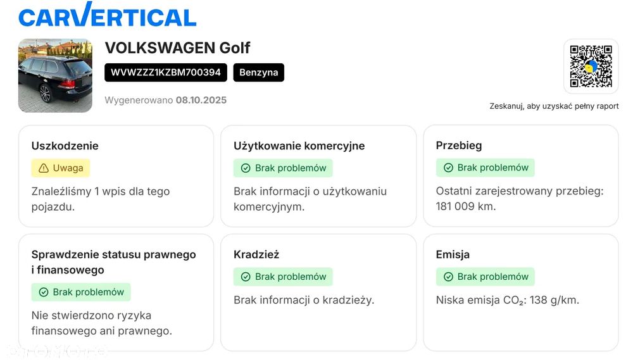Click the carVertical logo

coord(108,15)
